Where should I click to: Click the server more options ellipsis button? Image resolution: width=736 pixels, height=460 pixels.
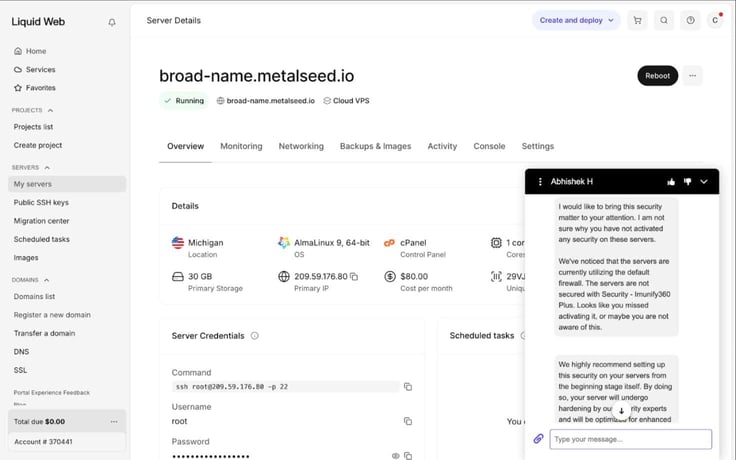coord(692,76)
